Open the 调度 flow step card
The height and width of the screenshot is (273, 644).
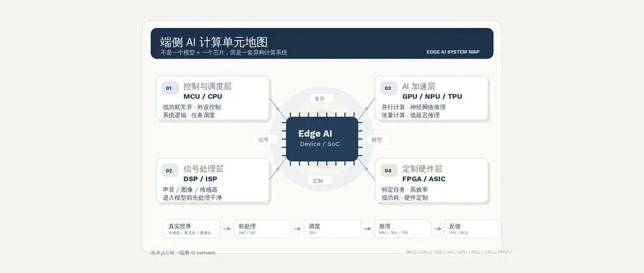click(332, 229)
